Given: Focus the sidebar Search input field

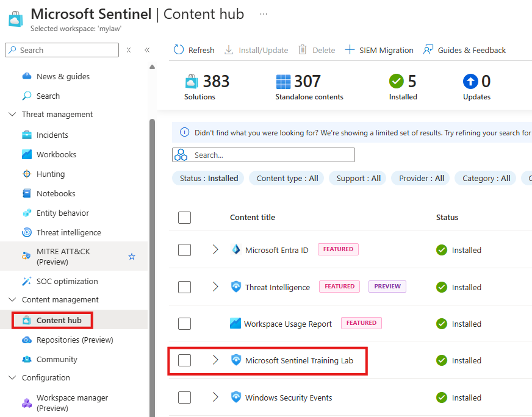Looking at the screenshot, I should (62, 50).
